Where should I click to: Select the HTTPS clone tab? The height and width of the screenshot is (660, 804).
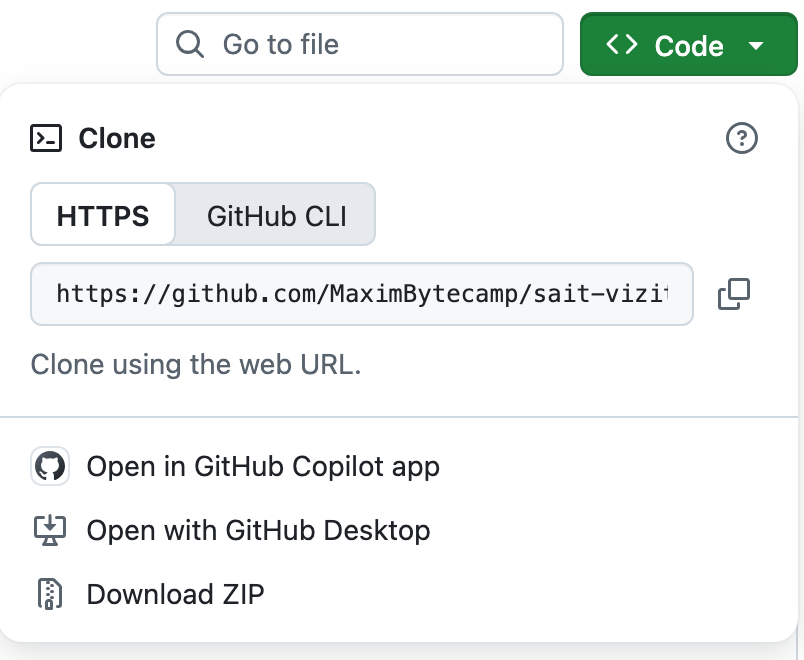coord(103,214)
